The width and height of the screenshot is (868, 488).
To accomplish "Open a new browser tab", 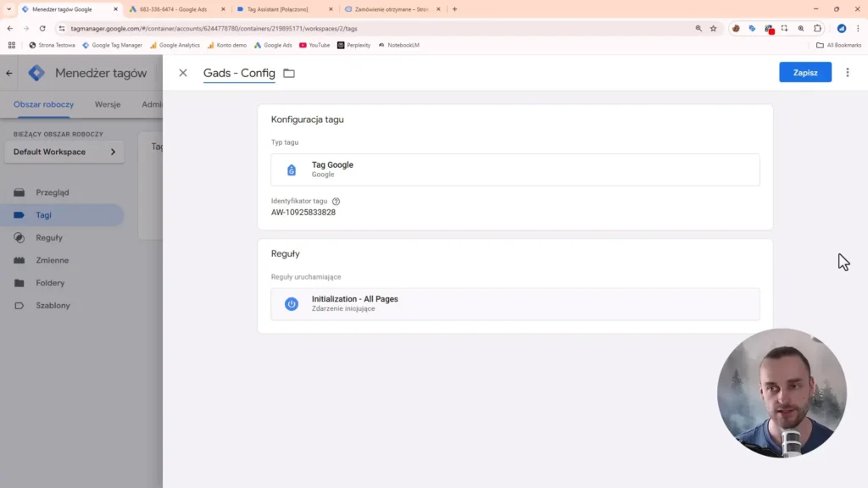I will point(454,9).
